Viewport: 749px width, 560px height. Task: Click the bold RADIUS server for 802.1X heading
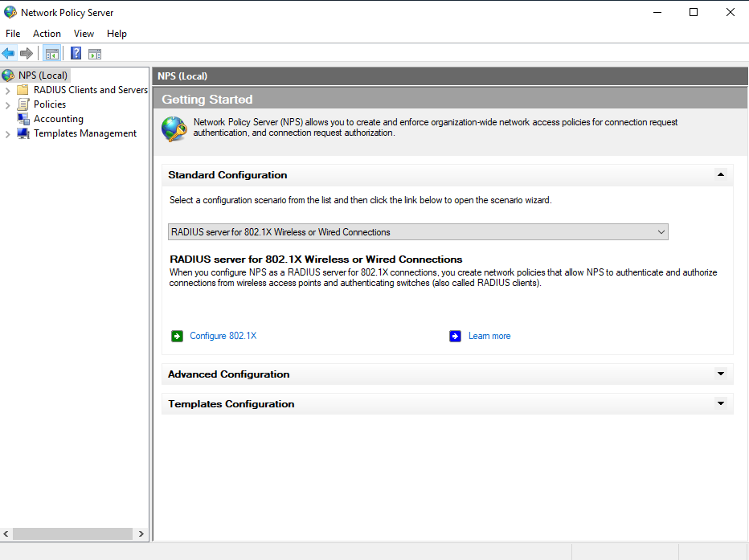click(316, 260)
